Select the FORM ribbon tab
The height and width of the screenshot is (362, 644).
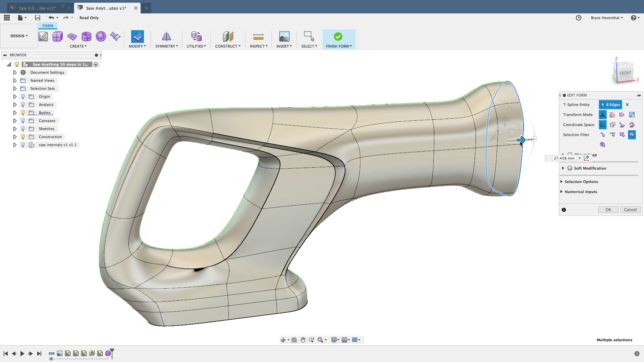coord(48,26)
